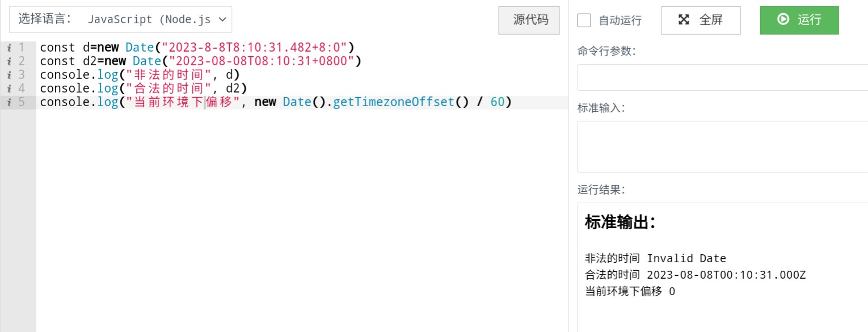Screen dimensions: 868x332
Task: Click the 源代码 button
Action: (x=529, y=20)
